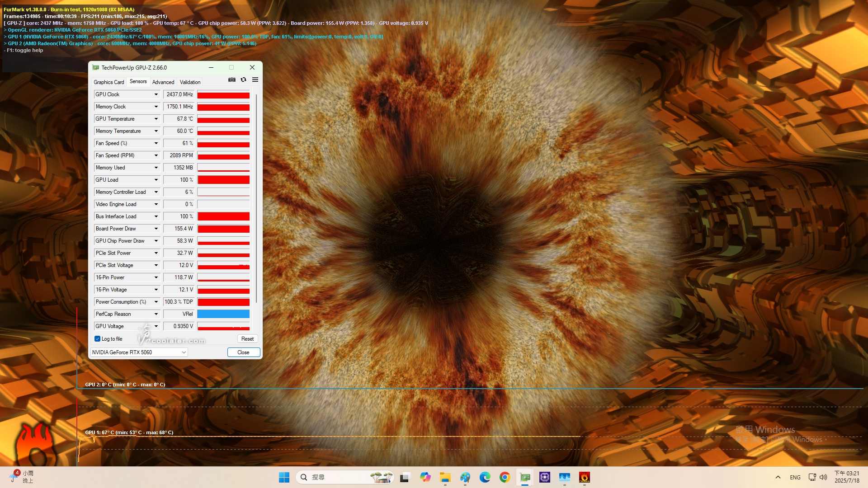Open network status in system tray

[x=812, y=477]
